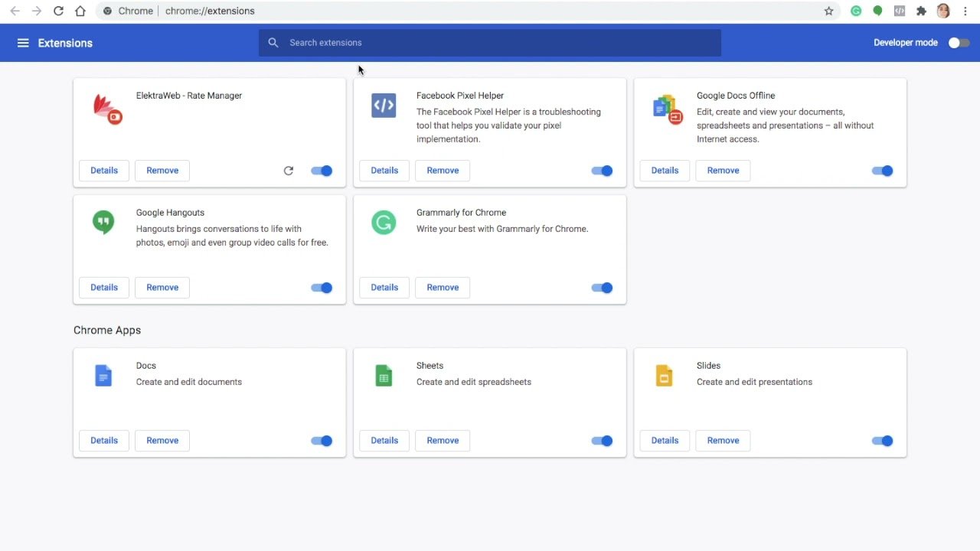Click the Chrome Apps section heading
Screen dimensions: 980x551
[x=107, y=331]
